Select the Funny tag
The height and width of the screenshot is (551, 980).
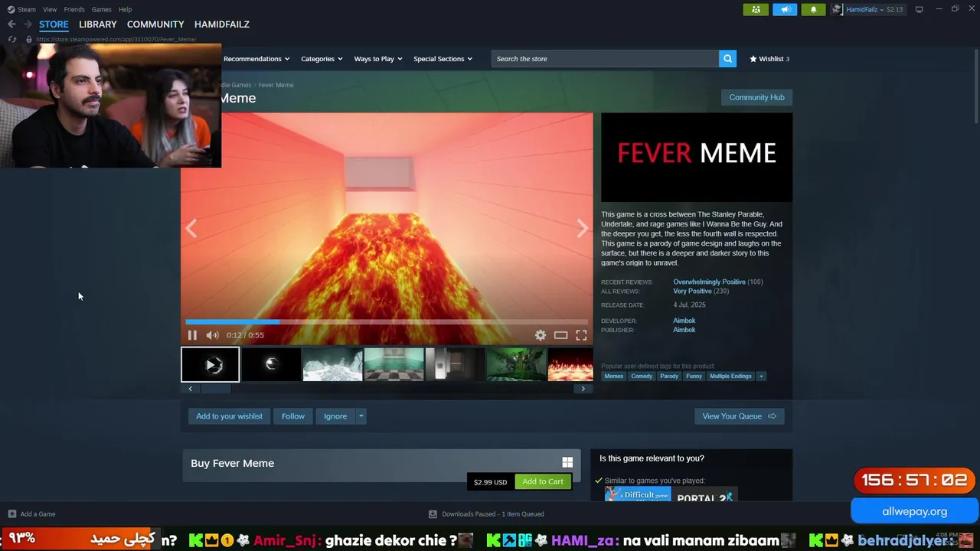pyautogui.click(x=694, y=376)
